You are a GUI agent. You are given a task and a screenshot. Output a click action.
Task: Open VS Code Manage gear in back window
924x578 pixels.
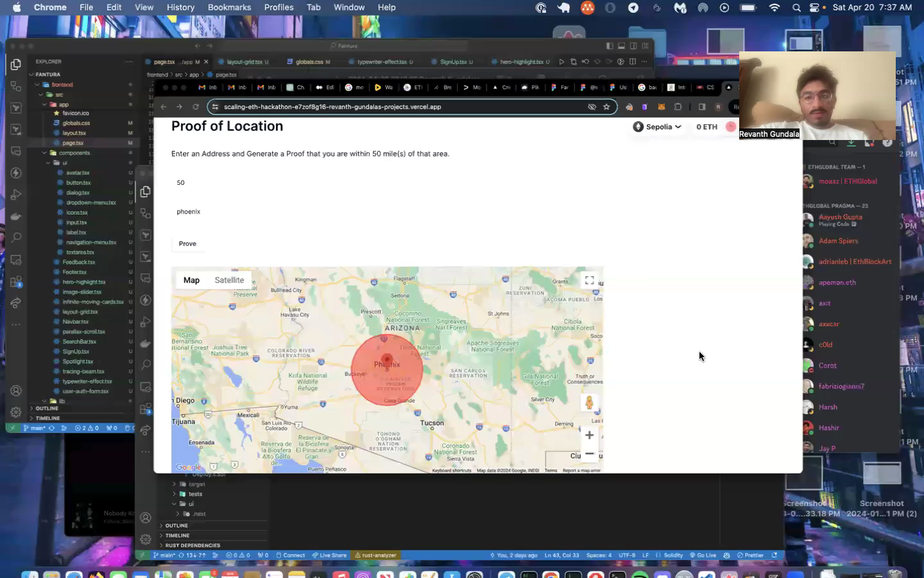point(16,412)
